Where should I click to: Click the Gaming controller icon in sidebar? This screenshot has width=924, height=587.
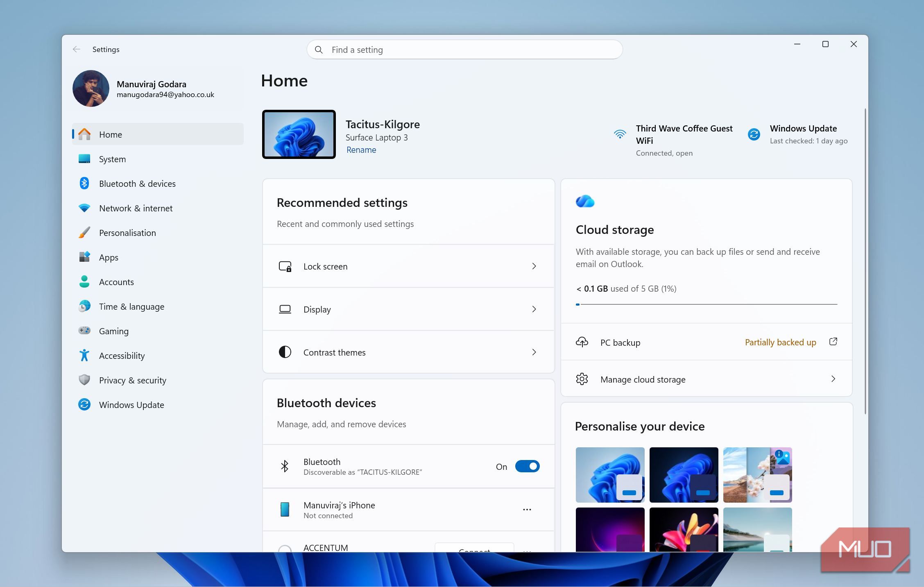84,330
